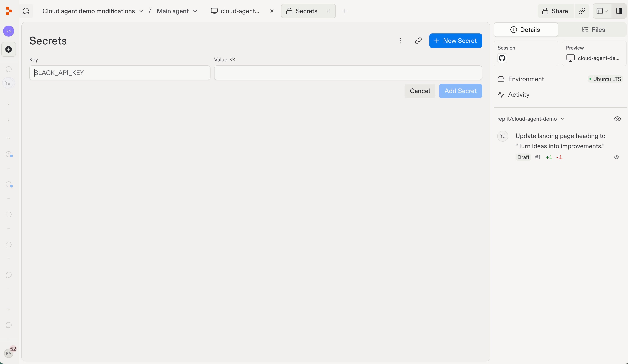Image resolution: width=628 pixels, height=364 pixels.
Task: Click the Share button
Action: click(555, 11)
